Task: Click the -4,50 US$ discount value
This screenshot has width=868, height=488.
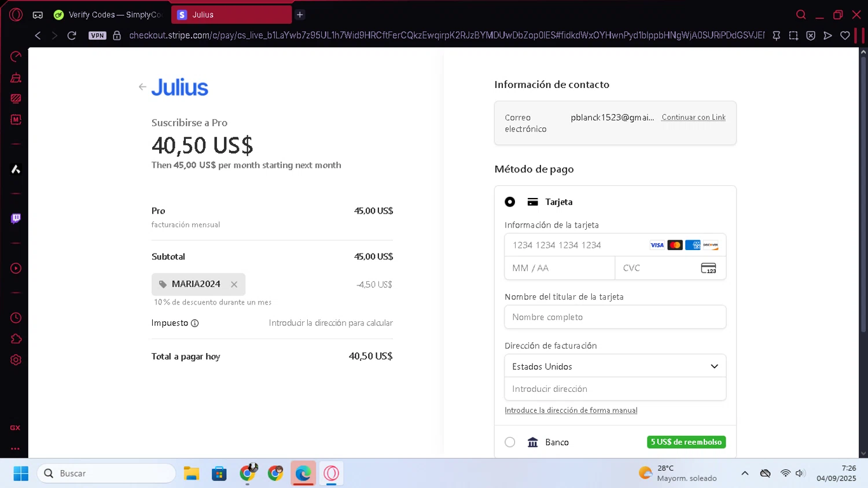Action: [374, 285]
